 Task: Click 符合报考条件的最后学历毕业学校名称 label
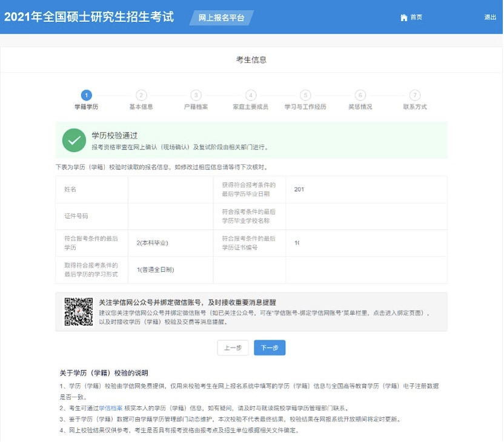click(249, 216)
